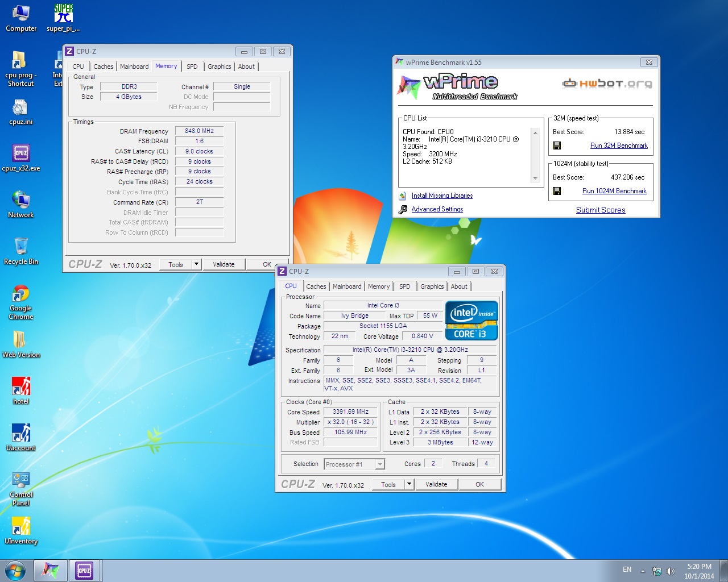Open Tools dropdown arrow in Memory CPU-Z window
This screenshot has height=582, width=728.
[x=196, y=264]
